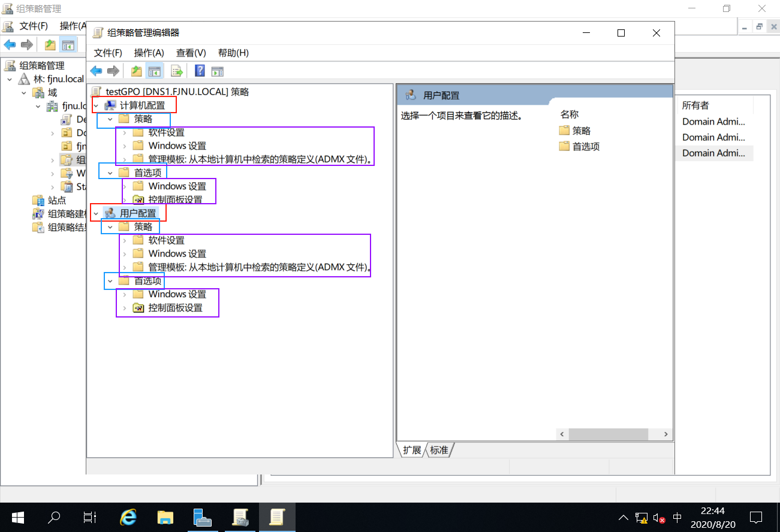Expand Windows 设置 under 用户配置 首选项
This screenshot has width=780, height=532.
(125, 294)
